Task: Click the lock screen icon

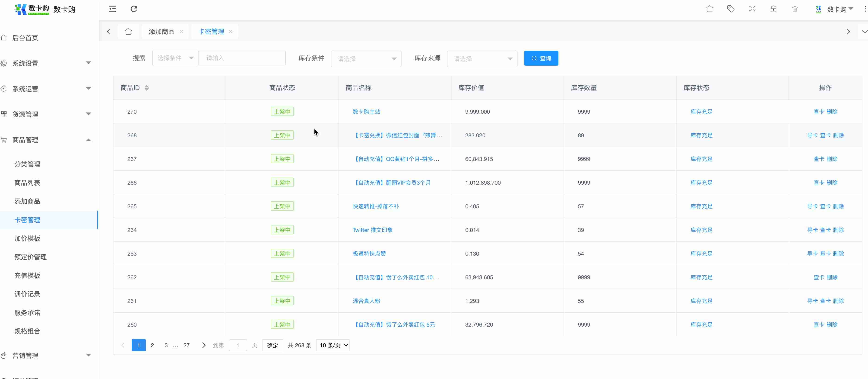Action: point(773,9)
